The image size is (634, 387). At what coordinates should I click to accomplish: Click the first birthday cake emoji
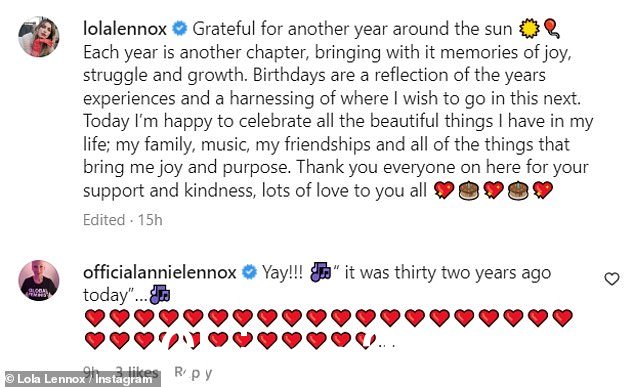469,190
